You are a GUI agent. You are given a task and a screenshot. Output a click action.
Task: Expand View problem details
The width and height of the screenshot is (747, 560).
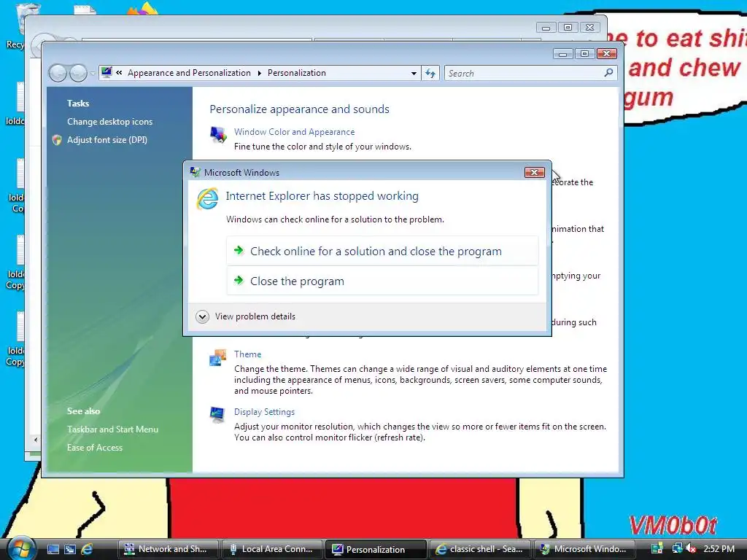(246, 316)
